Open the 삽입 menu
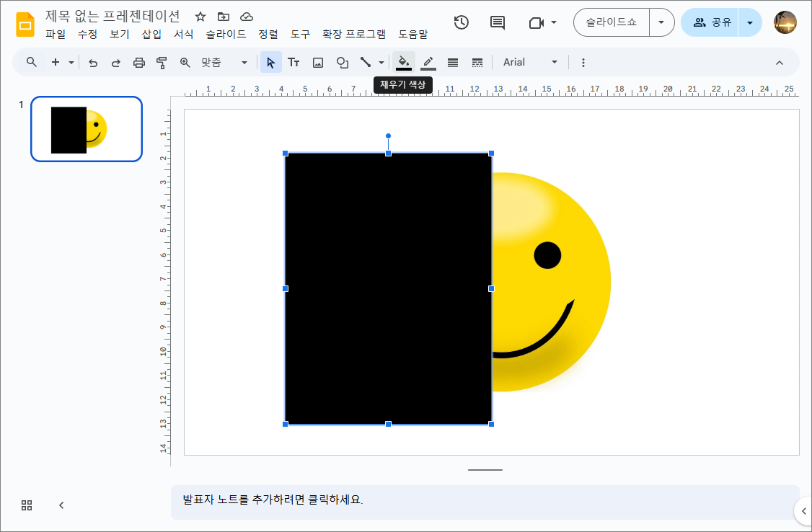Image resolution: width=812 pixels, height=532 pixels. click(x=151, y=33)
